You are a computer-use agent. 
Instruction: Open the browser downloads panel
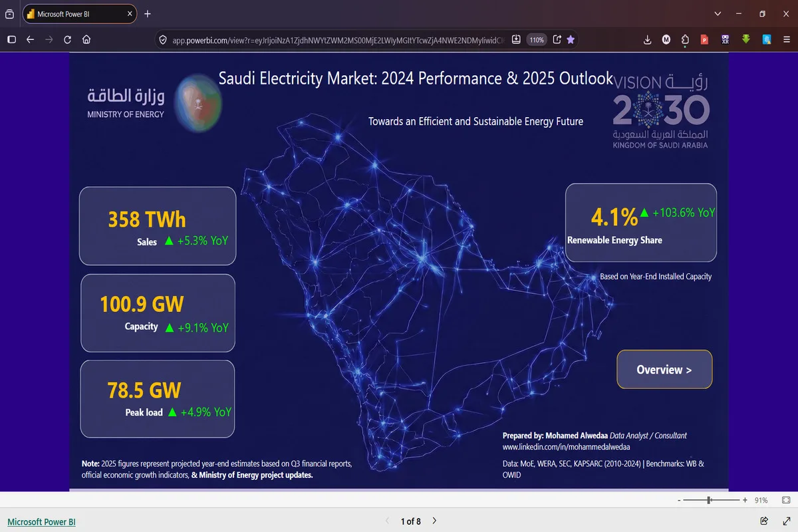click(647, 40)
